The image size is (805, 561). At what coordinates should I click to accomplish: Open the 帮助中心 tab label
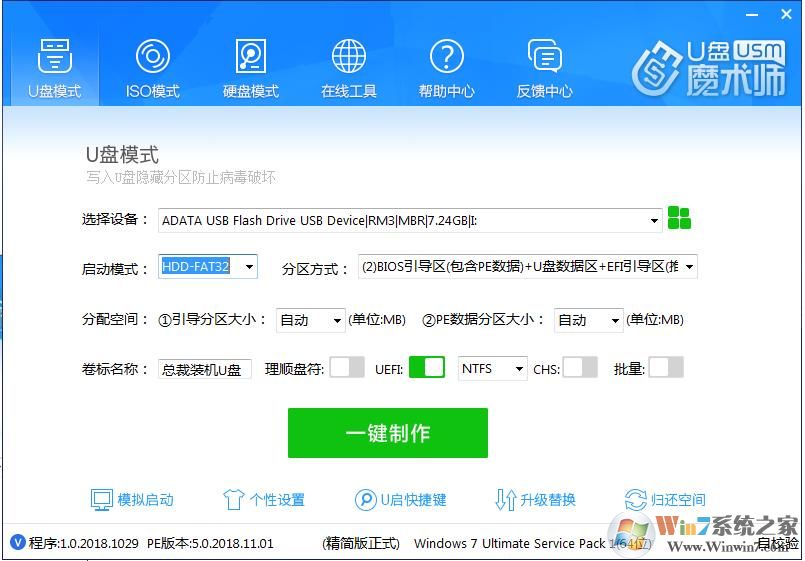(x=447, y=91)
